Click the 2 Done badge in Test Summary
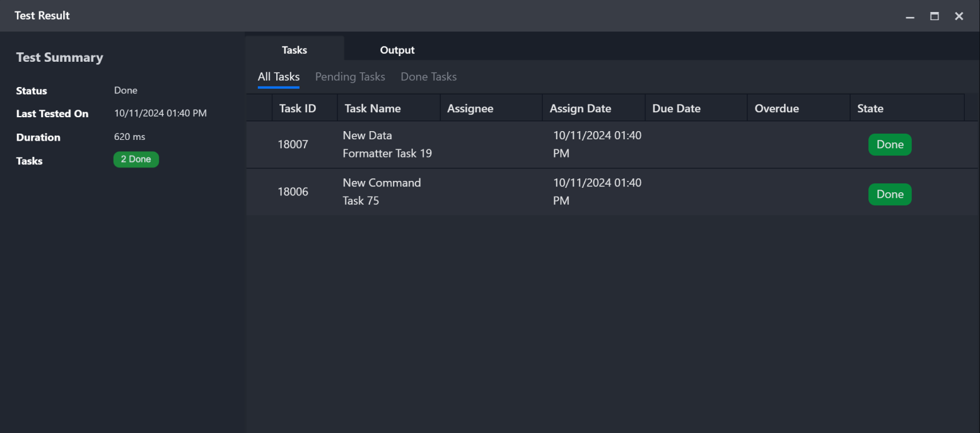 click(x=136, y=159)
